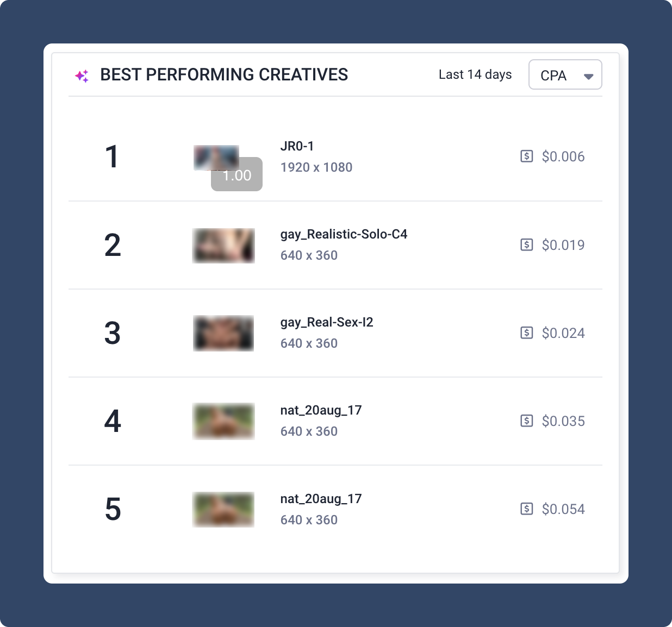Click the Best Performing Creatives heading
Screen dimensions: 672x627
(x=224, y=74)
